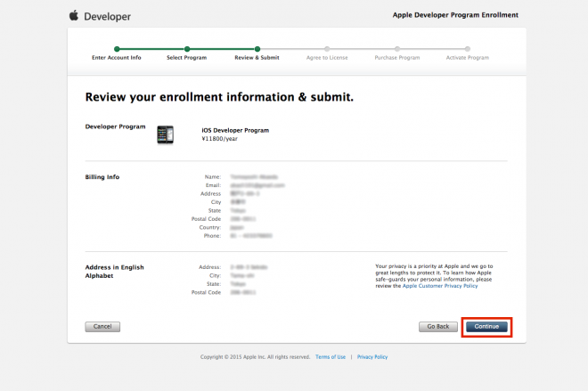
Task: Click the Apple logo in the header
Action: pyautogui.click(x=74, y=15)
